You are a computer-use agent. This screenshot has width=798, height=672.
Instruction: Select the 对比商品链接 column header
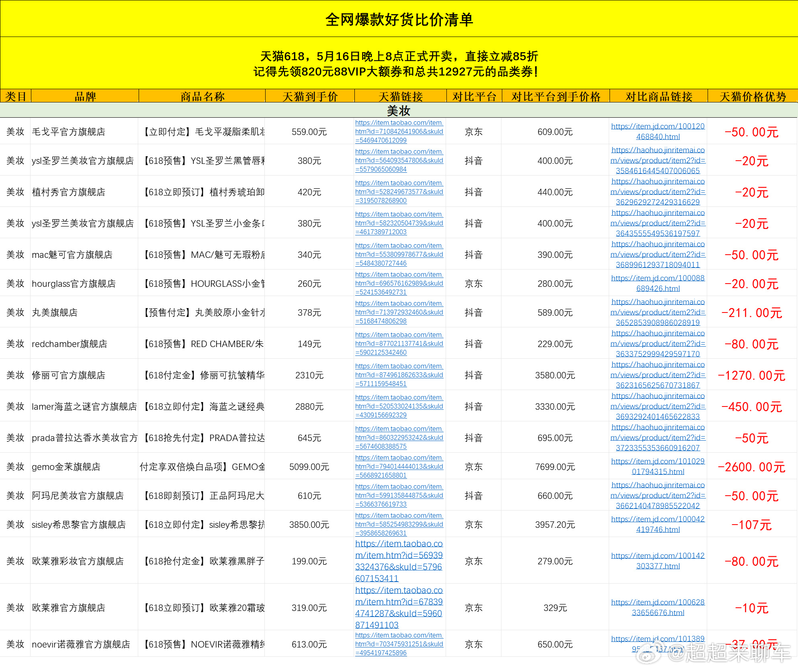tap(659, 96)
